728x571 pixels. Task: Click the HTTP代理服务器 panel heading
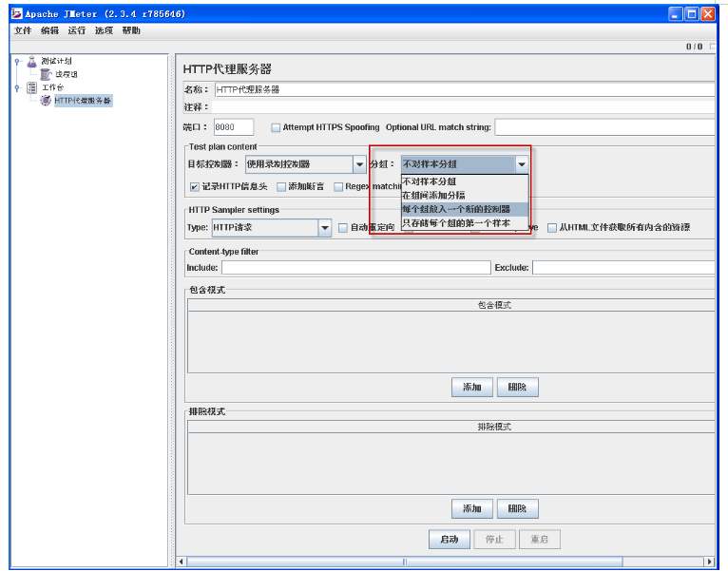227,69
